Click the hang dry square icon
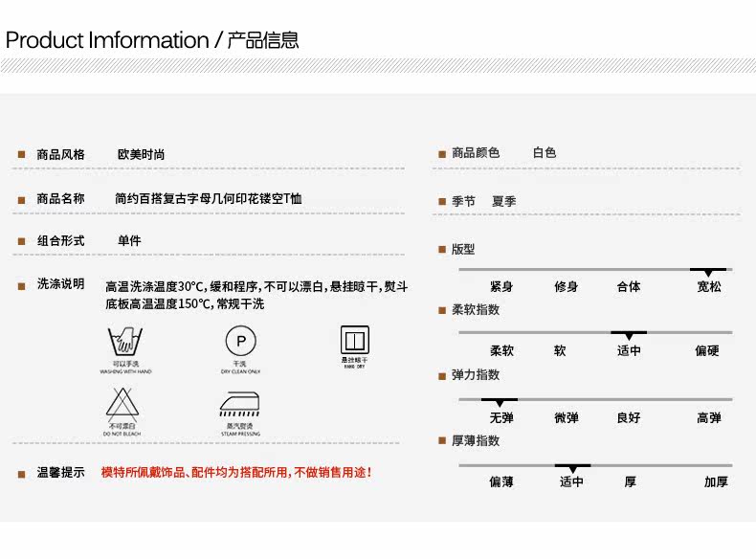 click(x=355, y=340)
